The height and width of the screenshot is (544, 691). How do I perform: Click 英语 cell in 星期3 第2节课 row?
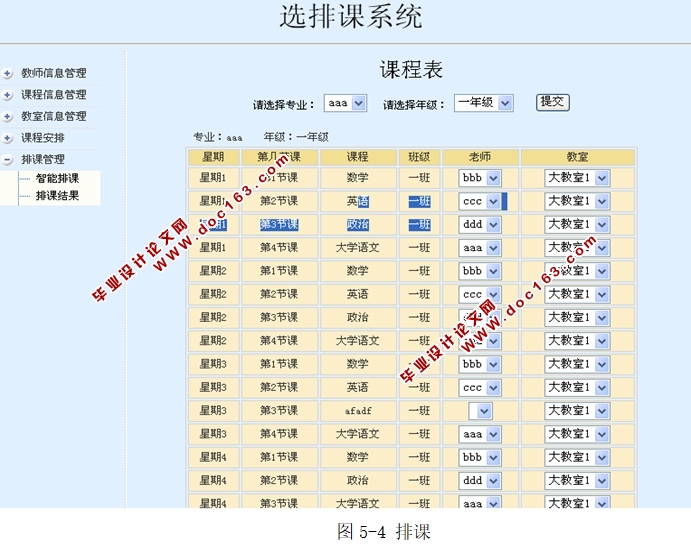(x=357, y=388)
